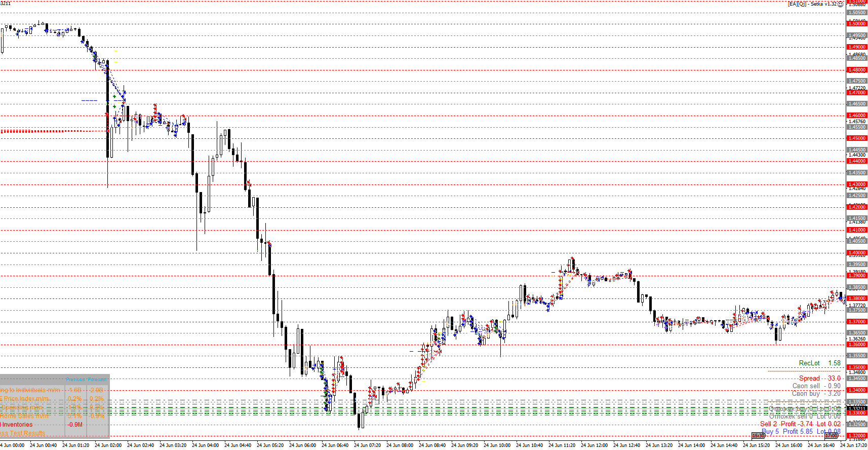The width and height of the screenshot is (868, 450).
Task: Click the '24 Jun 08:00' time axis label
Action: coord(400,445)
